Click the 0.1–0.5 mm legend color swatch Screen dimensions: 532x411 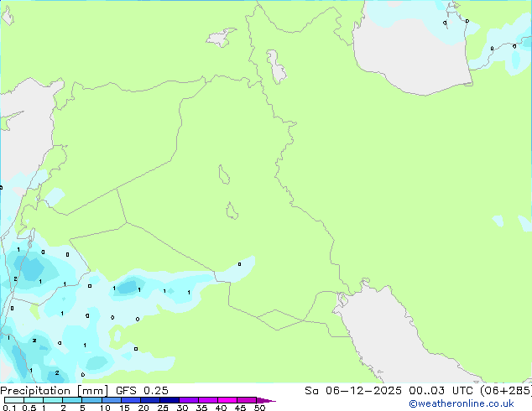click(14, 400)
